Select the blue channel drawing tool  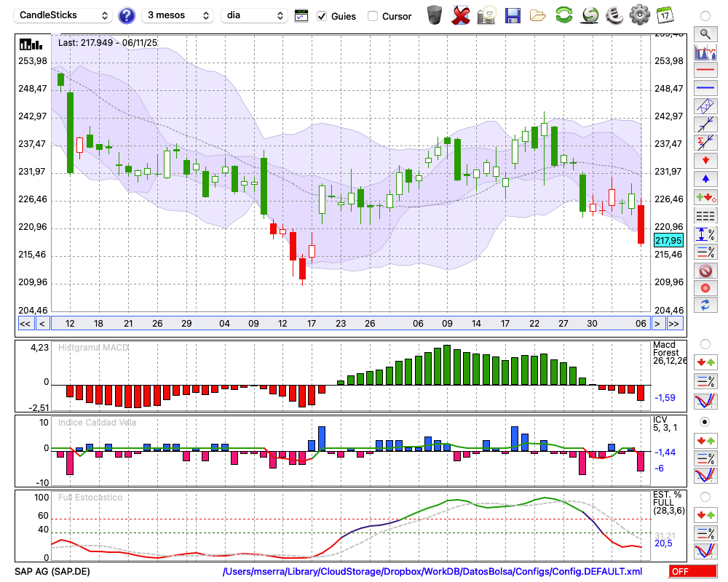(x=705, y=105)
